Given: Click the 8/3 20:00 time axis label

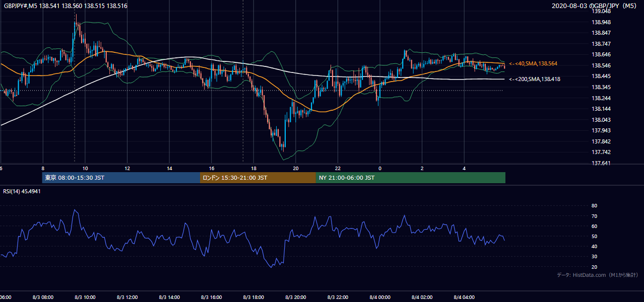Looking at the screenshot, I should [x=296, y=297].
